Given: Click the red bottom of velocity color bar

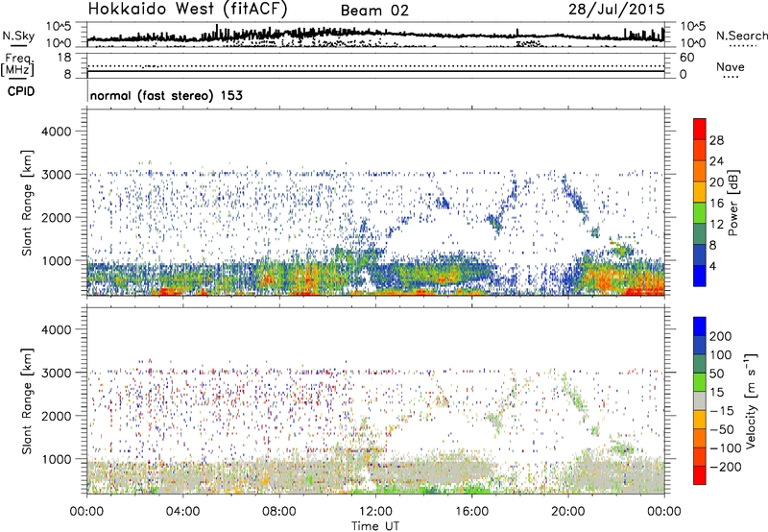Looking at the screenshot, I should 700,475.
